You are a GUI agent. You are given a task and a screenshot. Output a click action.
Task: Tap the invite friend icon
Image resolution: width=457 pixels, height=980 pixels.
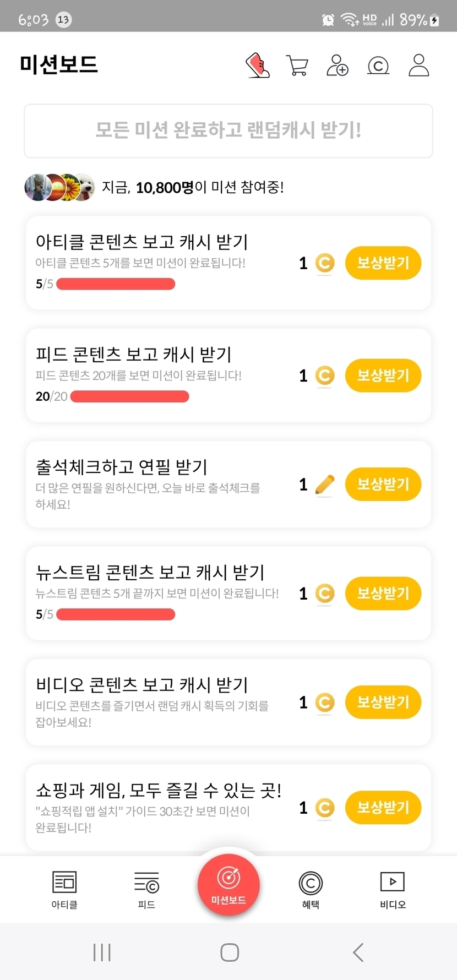[337, 66]
